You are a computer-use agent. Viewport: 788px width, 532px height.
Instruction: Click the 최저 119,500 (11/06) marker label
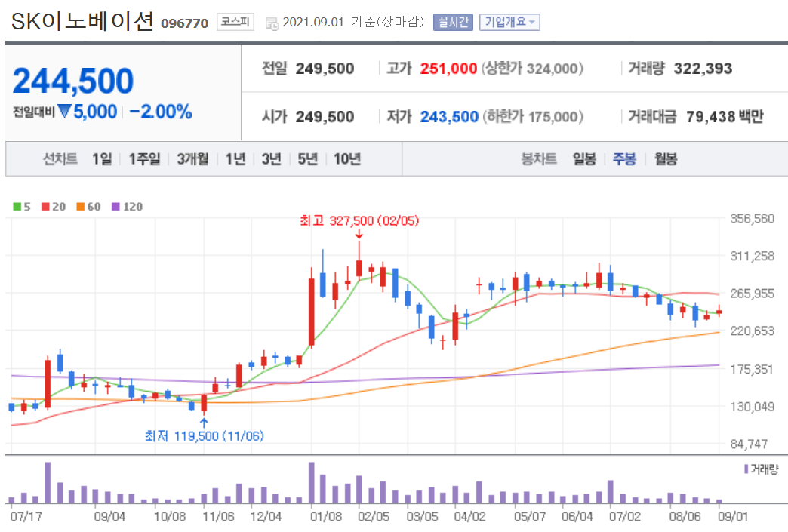(204, 435)
